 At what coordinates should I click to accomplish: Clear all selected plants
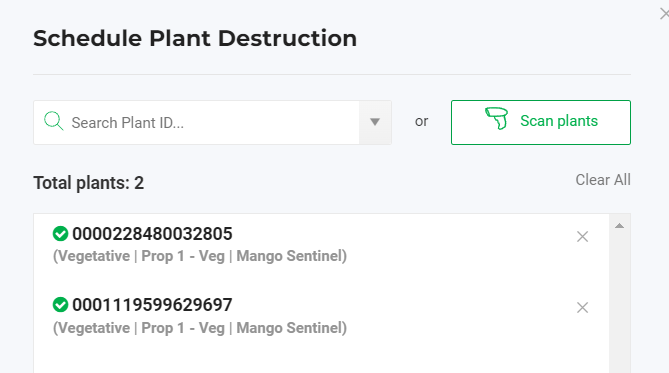603,180
